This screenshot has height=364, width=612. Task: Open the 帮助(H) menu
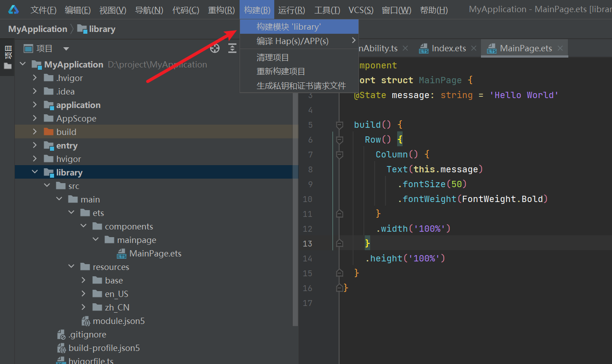coord(434,10)
